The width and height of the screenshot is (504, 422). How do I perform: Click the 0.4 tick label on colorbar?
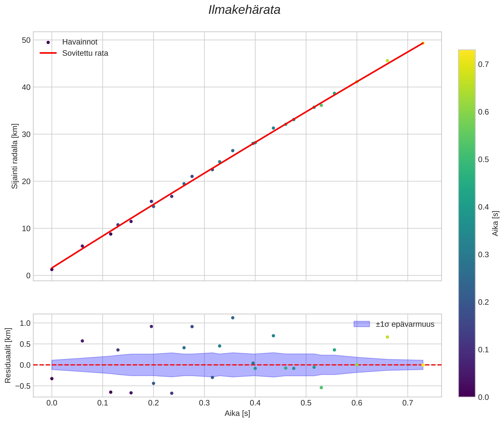click(483, 207)
